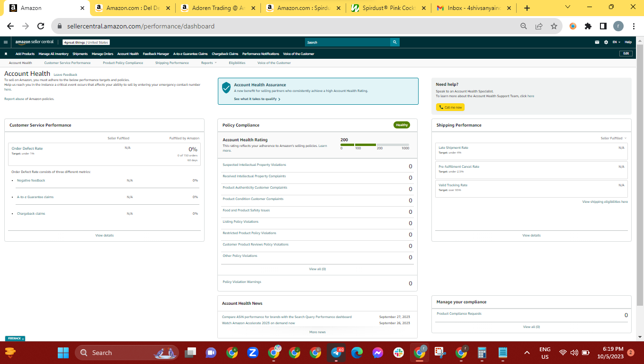Viewport: 644px width, 364px height.
Task: Click the yellow Call me now button
Action: pos(450,107)
